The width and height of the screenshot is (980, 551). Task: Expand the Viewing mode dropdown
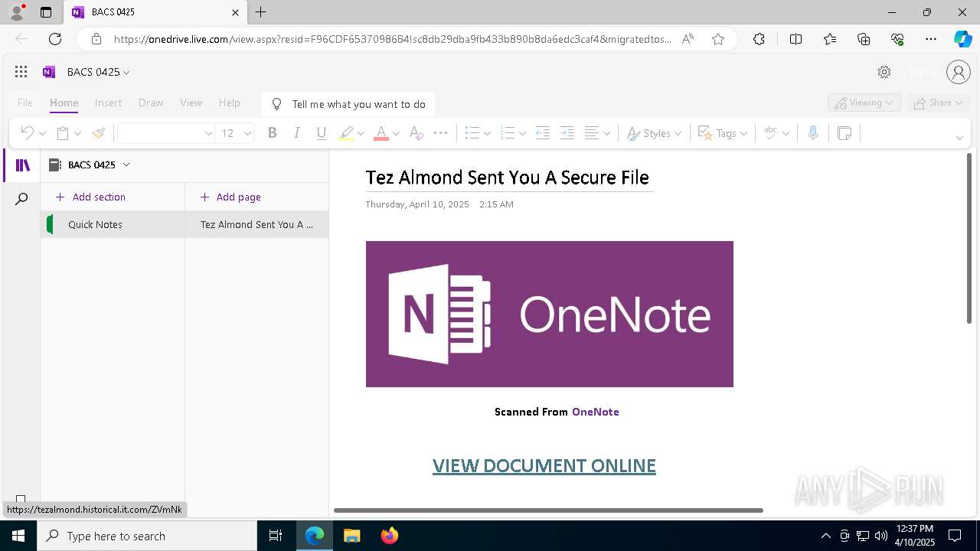(864, 103)
